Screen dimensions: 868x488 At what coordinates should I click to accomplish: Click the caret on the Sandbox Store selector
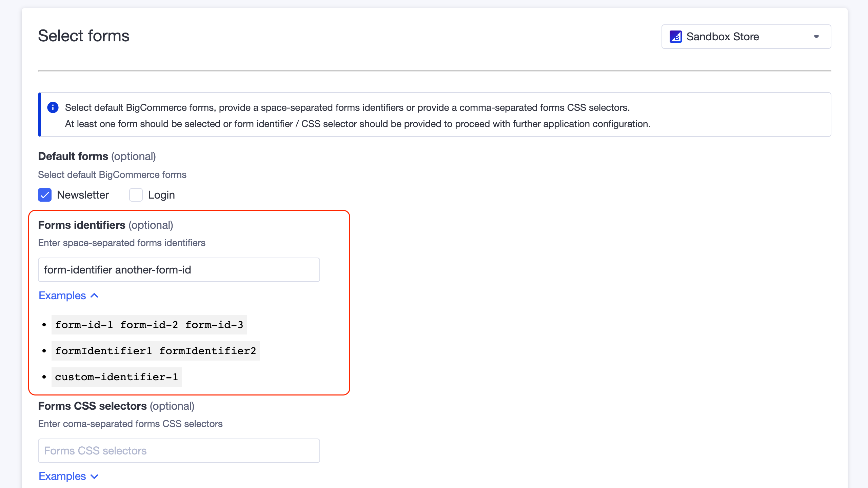pyautogui.click(x=817, y=37)
